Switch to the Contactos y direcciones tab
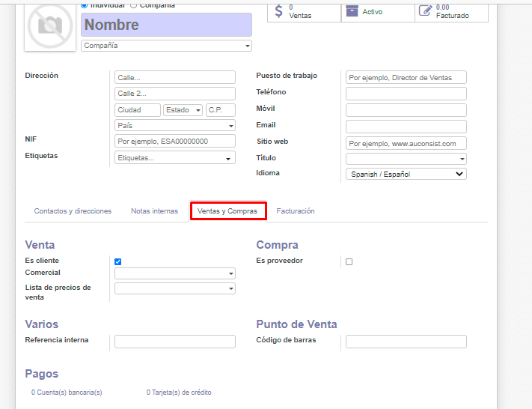Image resolution: width=532 pixels, height=409 pixels. tap(73, 211)
